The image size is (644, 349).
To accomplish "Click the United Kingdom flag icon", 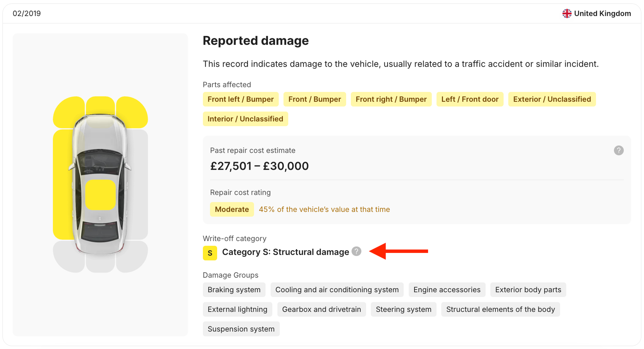I will [x=567, y=13].
